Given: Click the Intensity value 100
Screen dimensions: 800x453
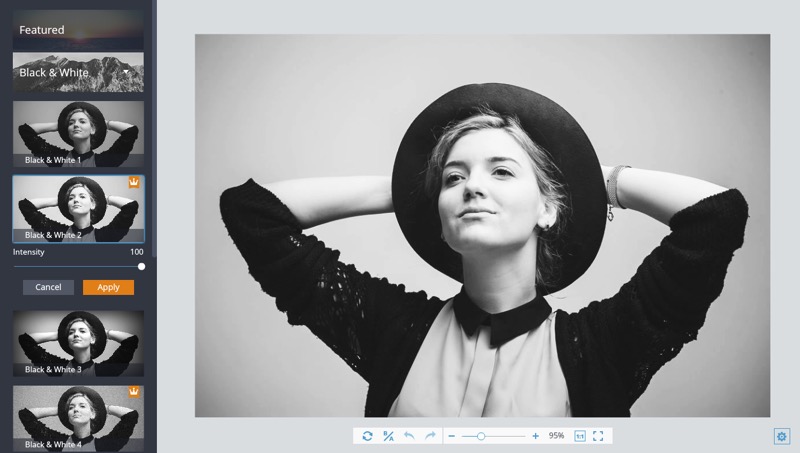Looking at the screenshot, I should [x=137, y=251].
